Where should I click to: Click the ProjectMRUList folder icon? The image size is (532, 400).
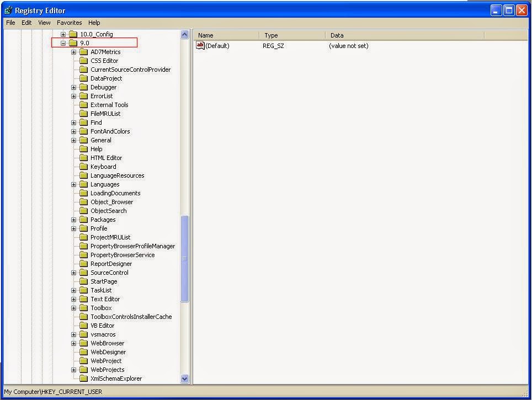[83, 237]
